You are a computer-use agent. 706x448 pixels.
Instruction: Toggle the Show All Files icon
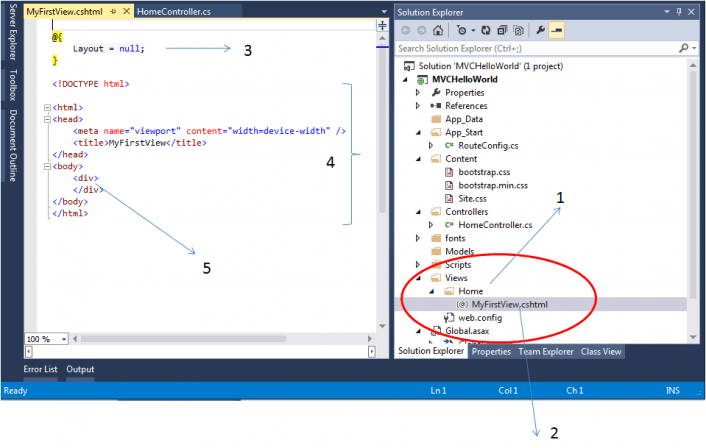pyautogui.click(x=518, y=30)
